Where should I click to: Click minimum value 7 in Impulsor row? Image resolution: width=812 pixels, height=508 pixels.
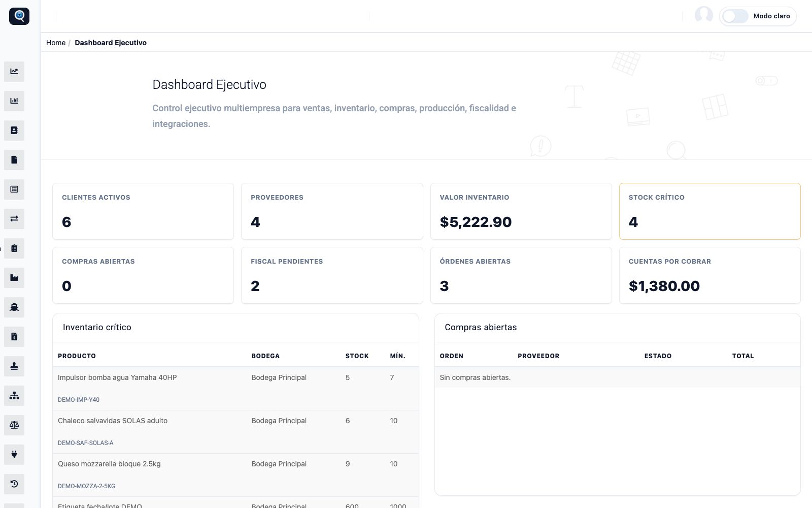click(392, 377)
